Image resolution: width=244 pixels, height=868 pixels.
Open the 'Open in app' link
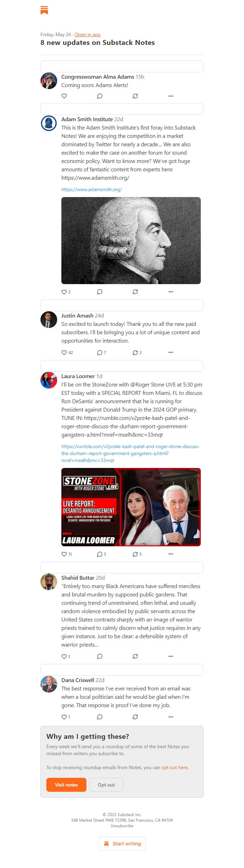pos(87,34)
